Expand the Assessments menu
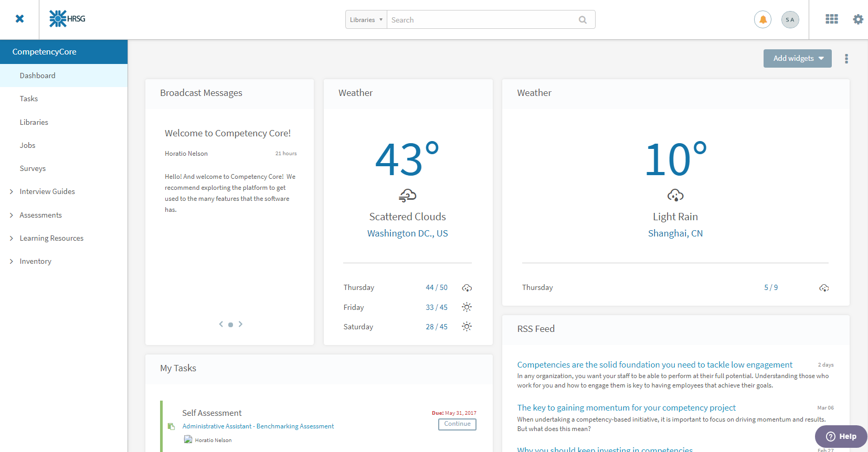Screen dimensions: 868x452 tap(12, 215)
